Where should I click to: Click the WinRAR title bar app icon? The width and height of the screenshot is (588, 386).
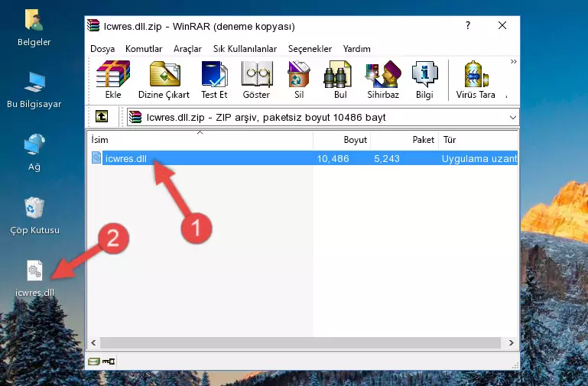93,25
